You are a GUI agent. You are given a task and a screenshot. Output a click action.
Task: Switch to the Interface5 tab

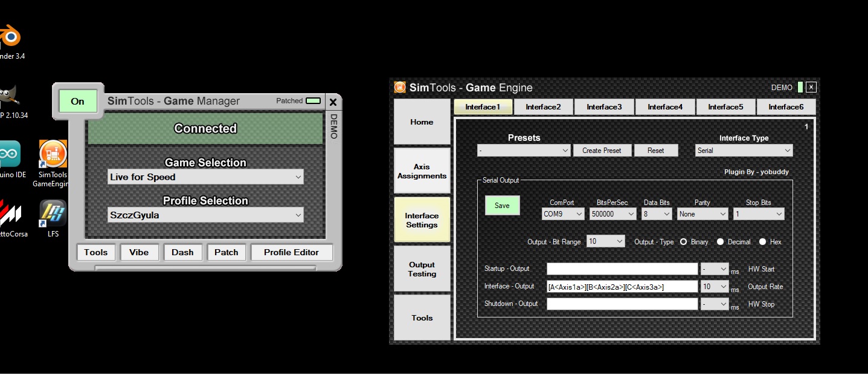coord(725,107)
